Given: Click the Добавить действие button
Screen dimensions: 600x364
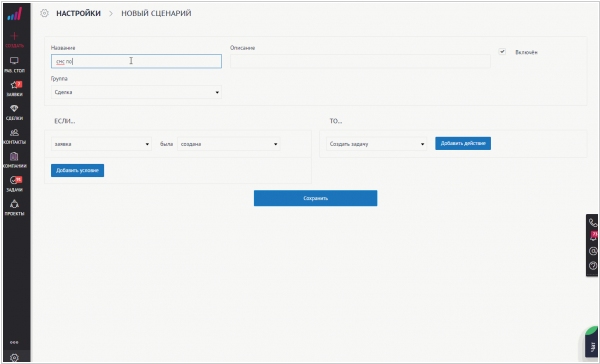Looking at the screenshot, I should (x=463, y=144).
